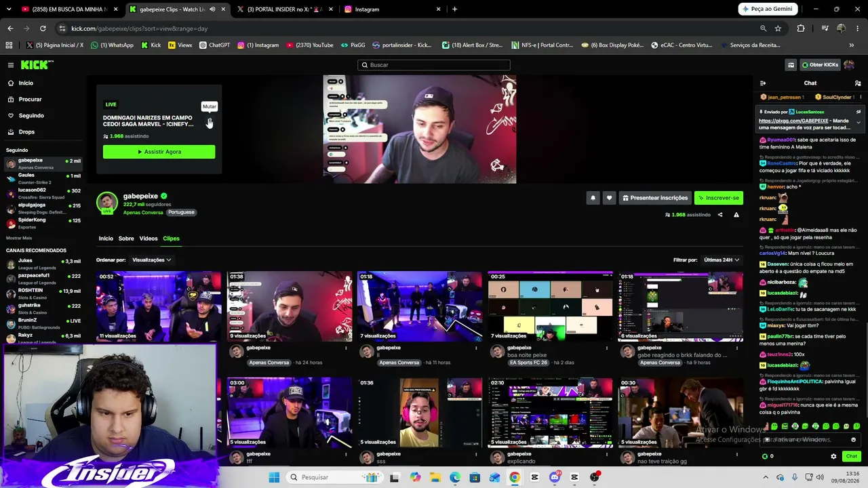Click the Kick inventory icon in header
The image size is (868, 488).
pos(791,65)
